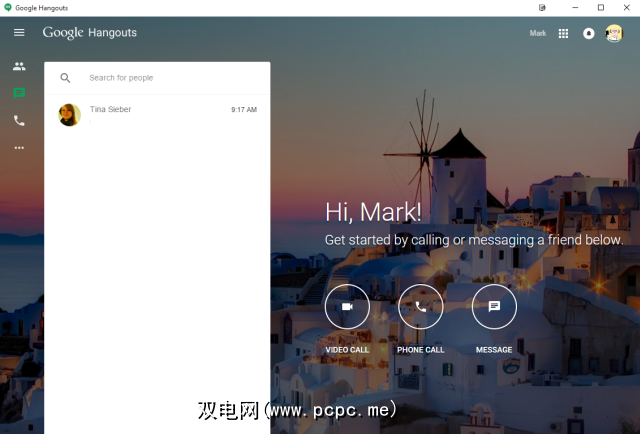Click the VIDEO CALL label

(347, 350)
